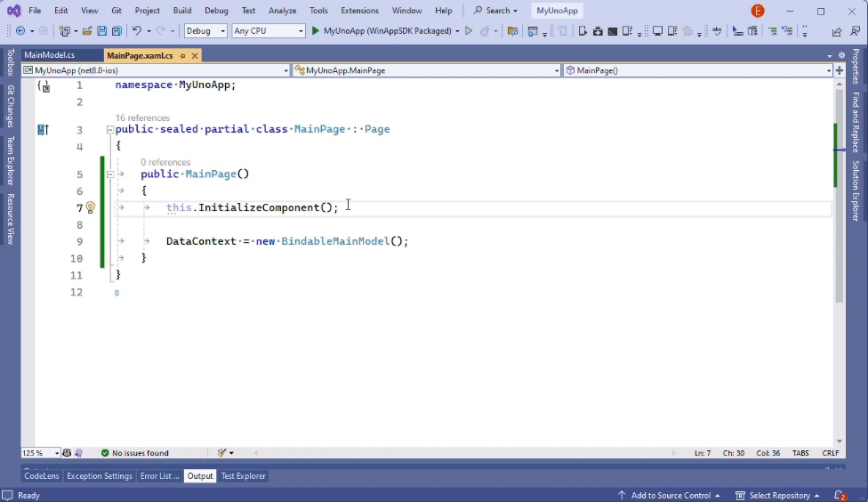The image size is (868, 502).
Task: Open the Exception Settings tab
Action: pyautogui.click(x=100, y=476)
